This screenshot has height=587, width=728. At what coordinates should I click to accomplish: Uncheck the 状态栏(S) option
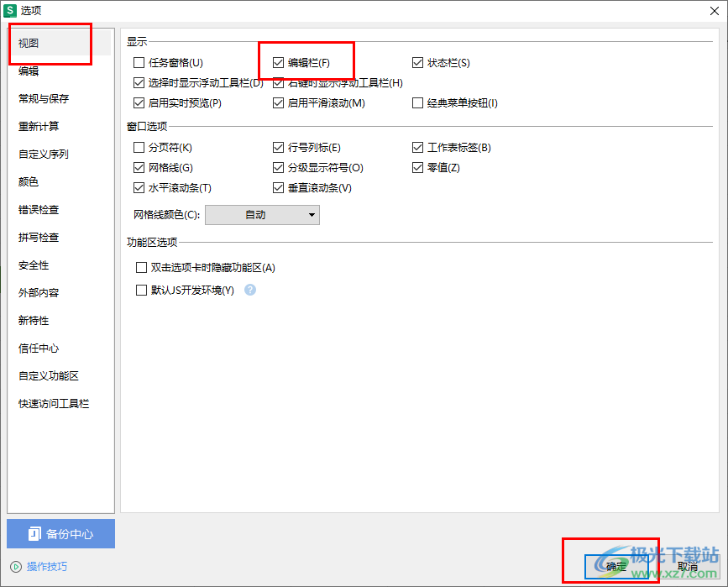pos(417,62)
